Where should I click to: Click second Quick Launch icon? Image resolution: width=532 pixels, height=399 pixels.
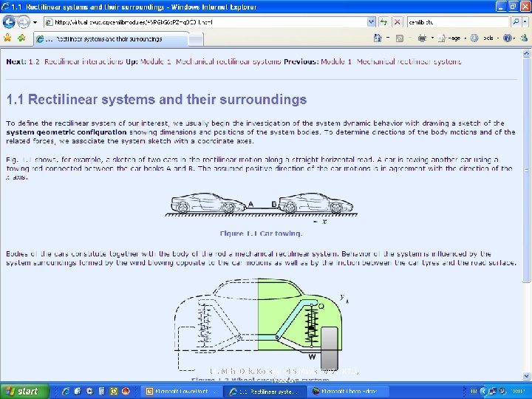78,391
